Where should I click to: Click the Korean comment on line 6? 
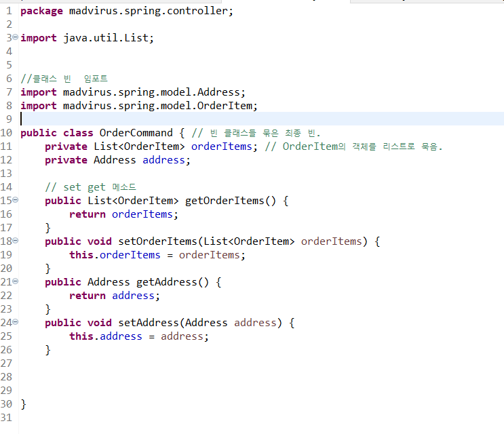[64, 79]
